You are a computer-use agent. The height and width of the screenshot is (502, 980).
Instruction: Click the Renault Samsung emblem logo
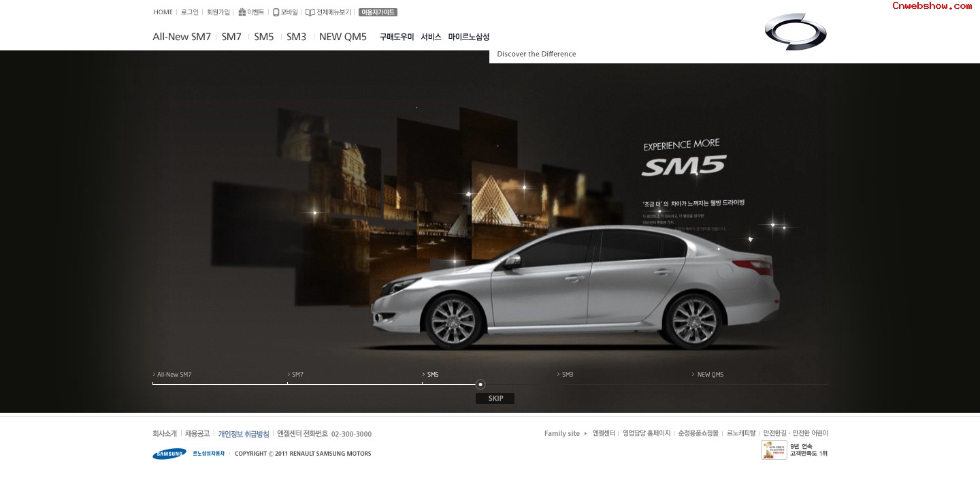[x=795, y=32]
